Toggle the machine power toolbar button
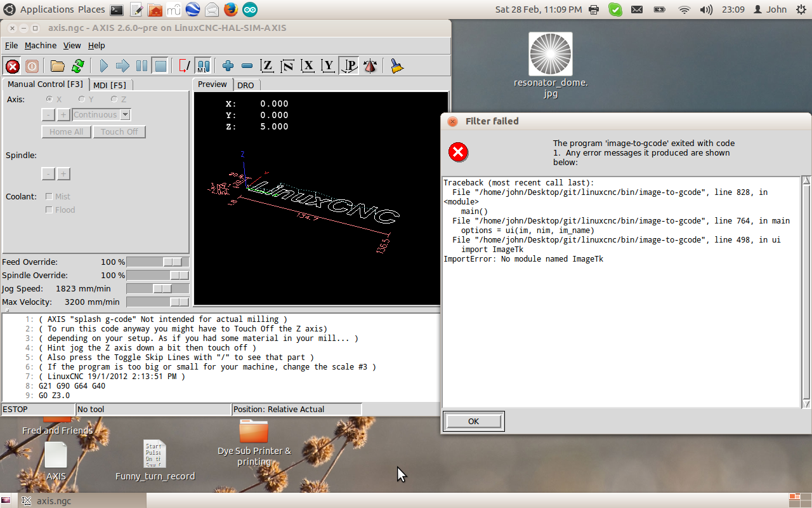812x508 pixels. [x=32, y=66]
